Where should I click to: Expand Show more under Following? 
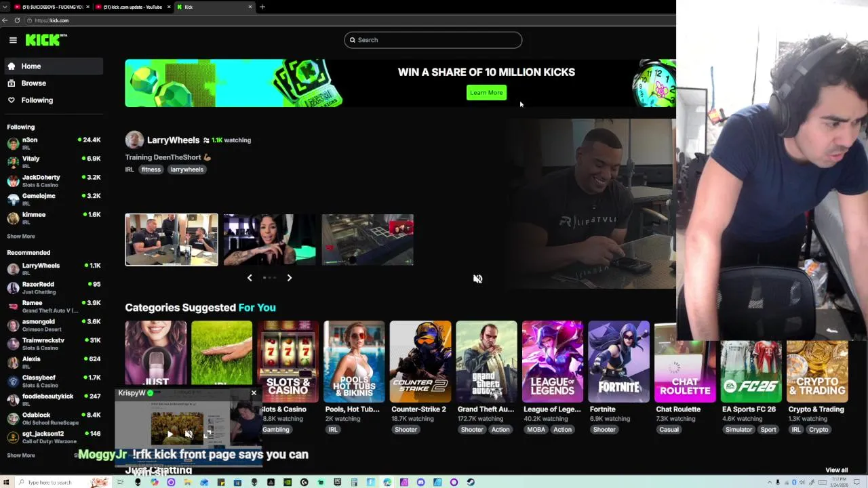21,237
